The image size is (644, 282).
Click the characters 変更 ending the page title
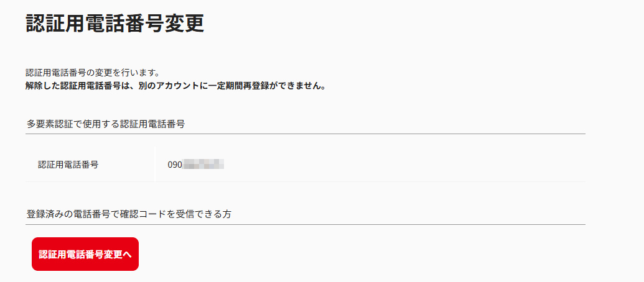click(186, 23)
